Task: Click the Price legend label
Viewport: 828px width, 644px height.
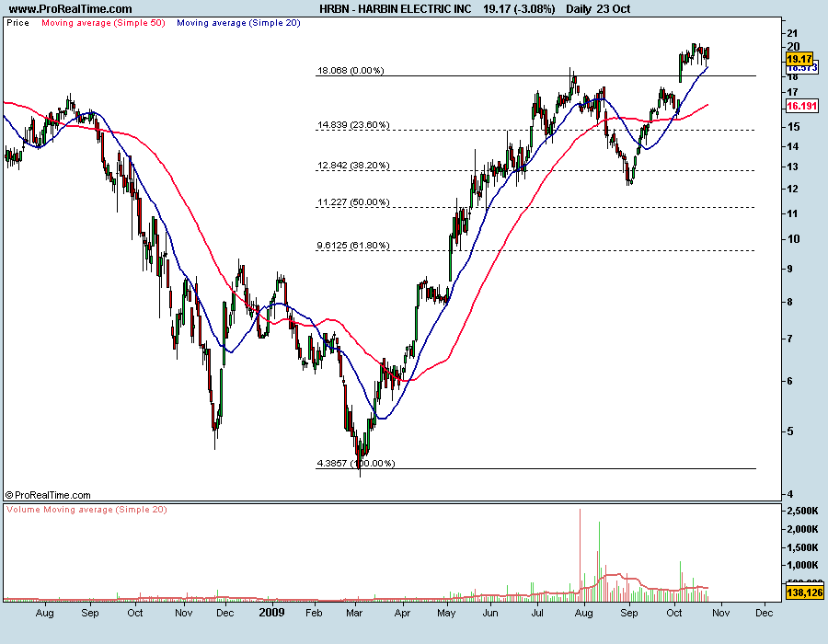Action: click(17, 23)
